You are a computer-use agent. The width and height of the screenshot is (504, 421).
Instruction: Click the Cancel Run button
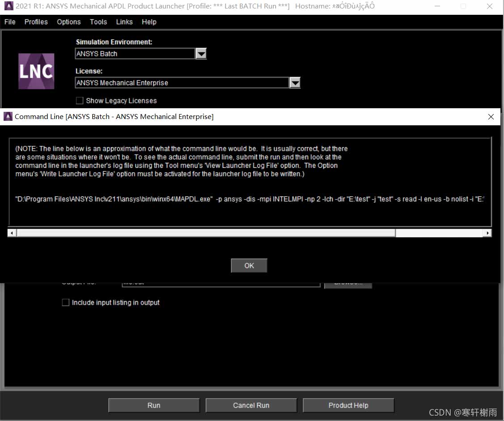251,405
